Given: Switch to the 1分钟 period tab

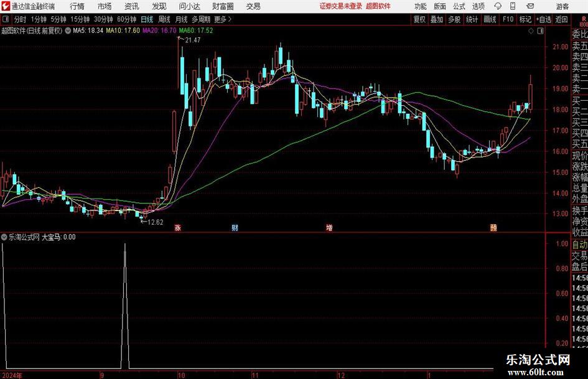Looking at the screenshot, I should 39,19.
